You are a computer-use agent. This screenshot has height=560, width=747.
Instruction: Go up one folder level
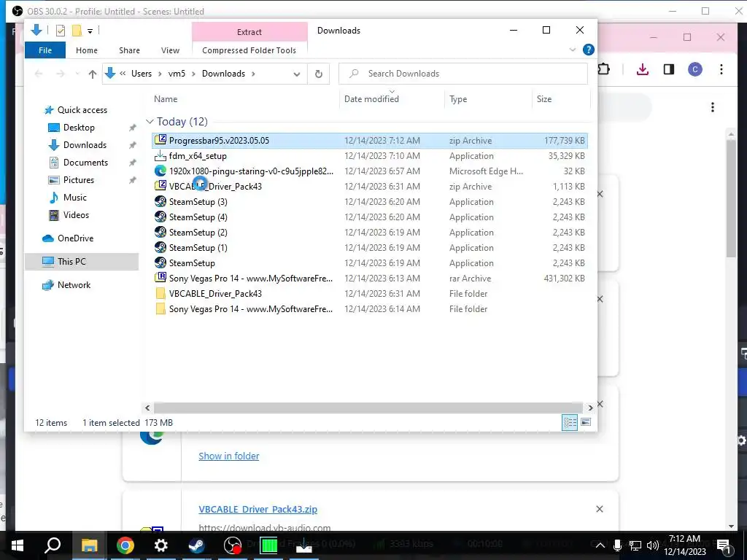coord(93,74)
